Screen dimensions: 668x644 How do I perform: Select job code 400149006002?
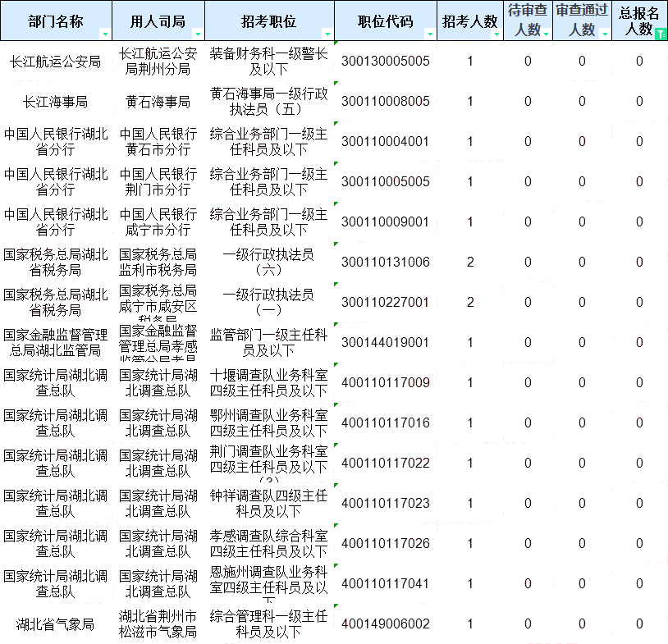(x=386, y=624)
